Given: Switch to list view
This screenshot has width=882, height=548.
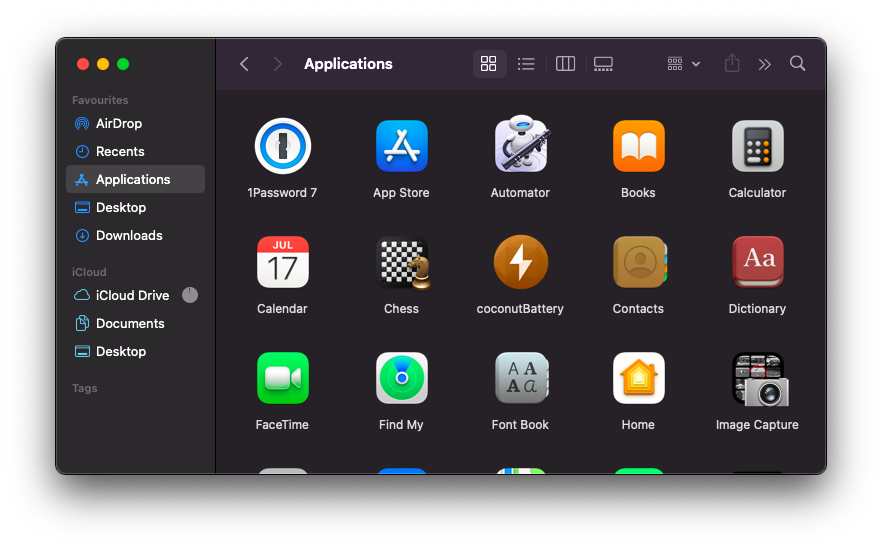Looking at the screenshot, I should coord(526,64).
